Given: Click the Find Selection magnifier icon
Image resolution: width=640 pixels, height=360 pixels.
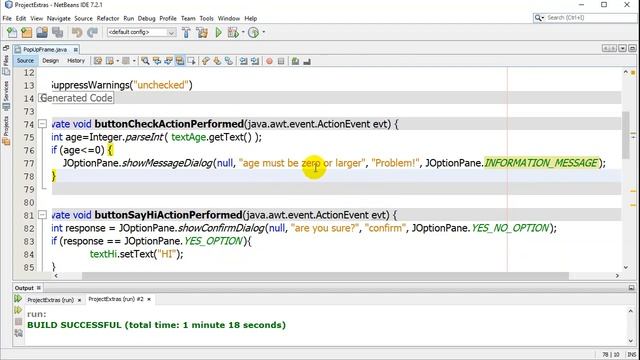Looking at the screenshot, I should [145, 61].
